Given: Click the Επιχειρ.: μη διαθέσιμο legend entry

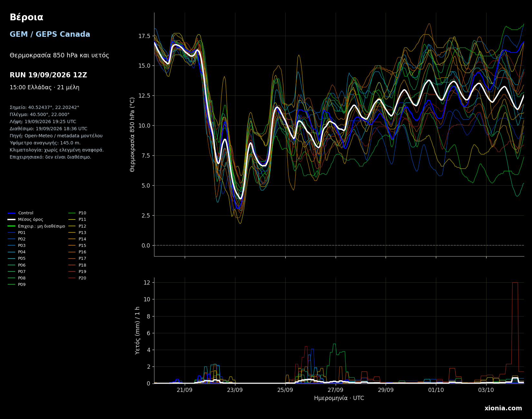Looking at the screenshot, I should coord(36,226).
